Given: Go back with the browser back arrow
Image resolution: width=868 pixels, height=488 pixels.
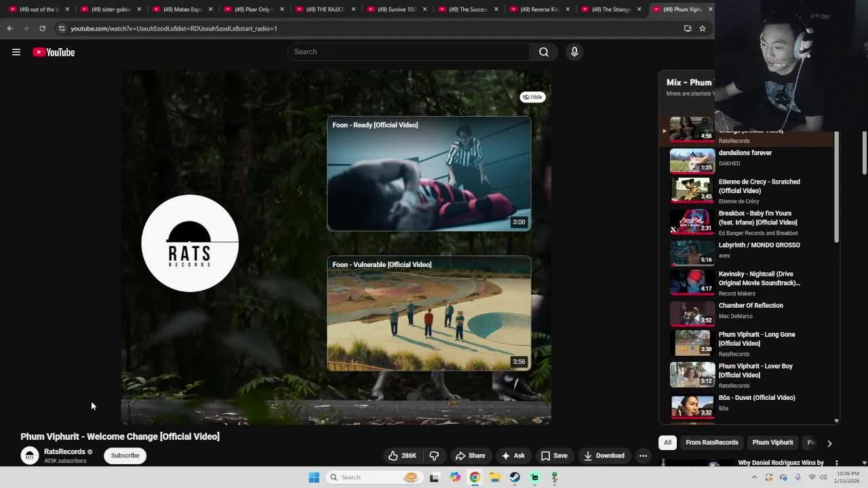Looking at the screenshot, I should (x=9, y=28).
